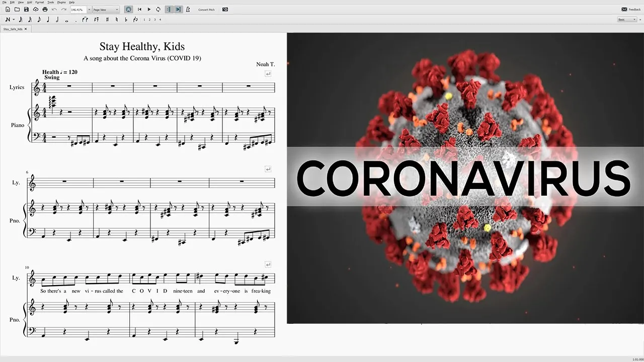Toggle rest input

[97, 20]
